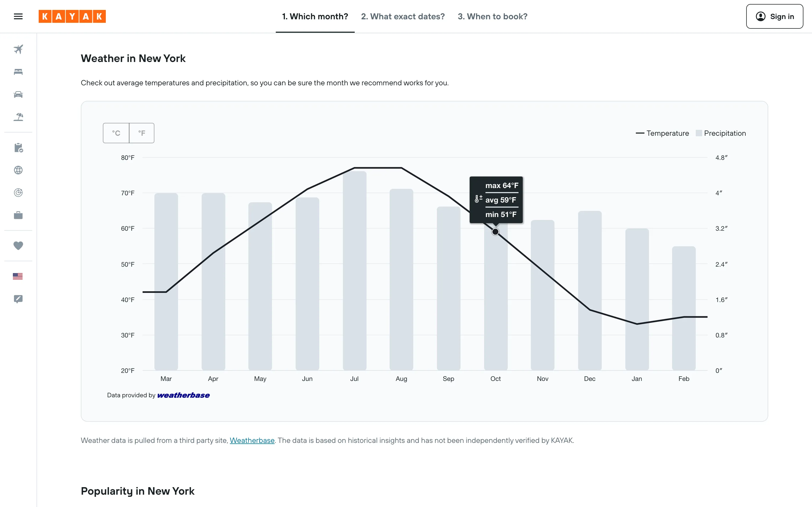Open the briefcase business icon
Viewport: 812px width, 507px height.
point(18,215)
